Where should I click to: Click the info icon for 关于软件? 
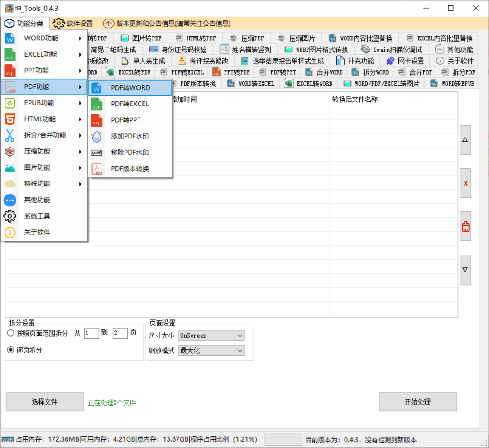(10, 232)
